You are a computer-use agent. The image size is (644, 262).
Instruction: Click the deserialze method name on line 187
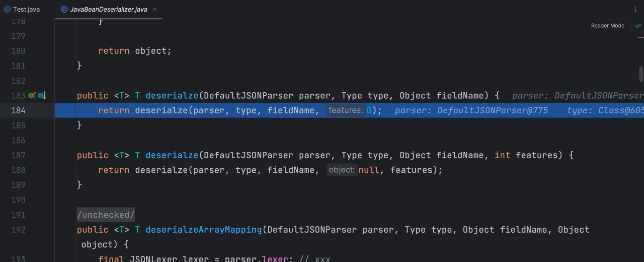click(172, 155)
